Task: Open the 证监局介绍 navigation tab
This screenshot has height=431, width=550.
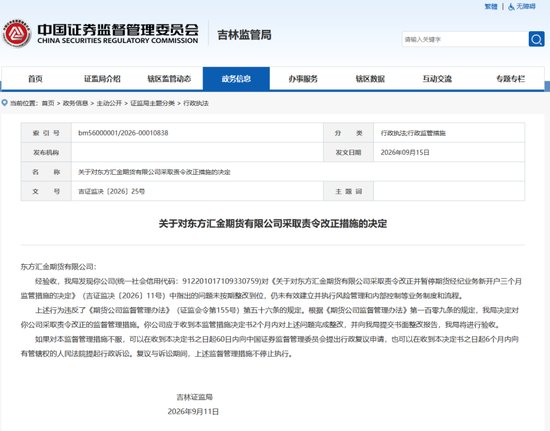Action: (x=102, y=79)
